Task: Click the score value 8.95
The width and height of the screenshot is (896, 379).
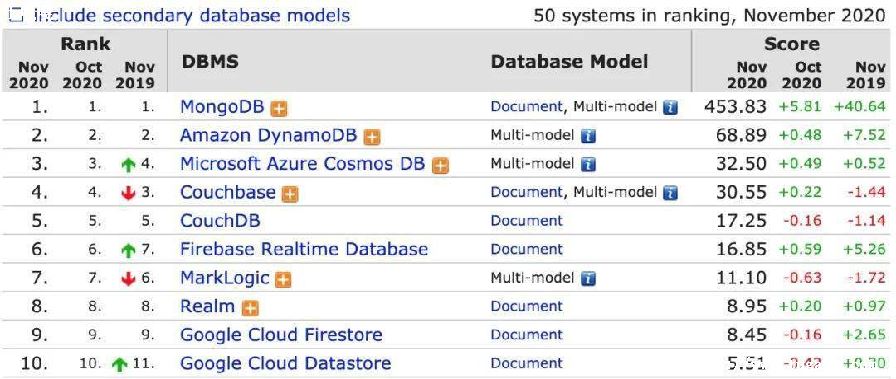Action: coord(746,306)
